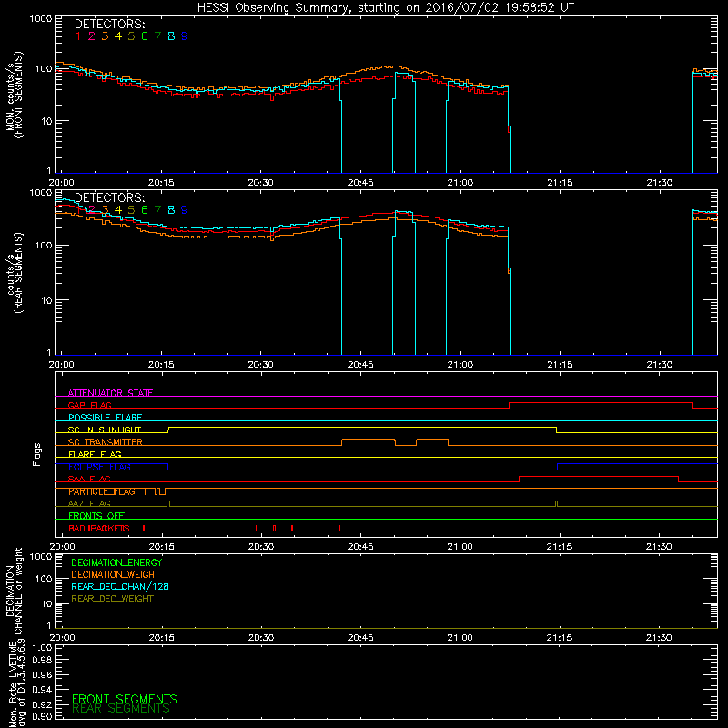
Task: Click the FRONT SEGMENTS livetime legend label
Action: click(x=125, y=699)
